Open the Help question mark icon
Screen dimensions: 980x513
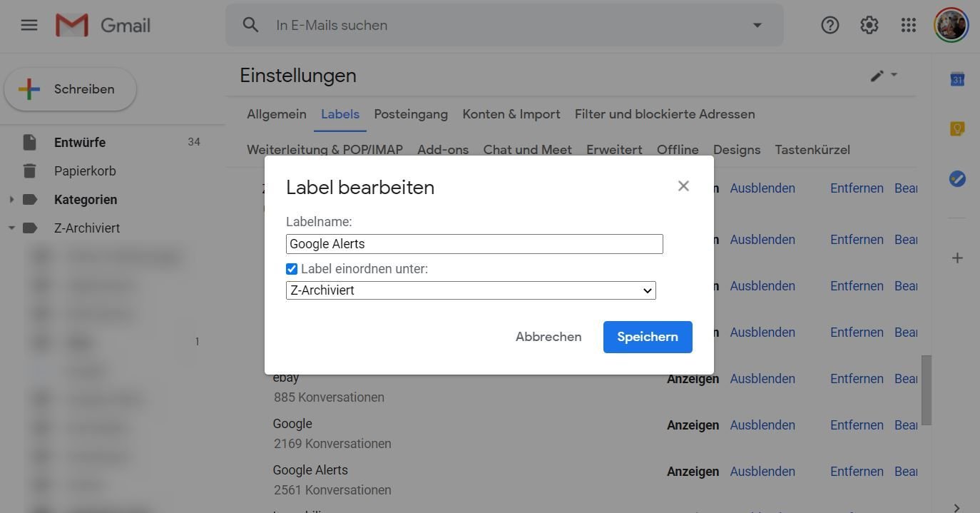coord(830,26)
